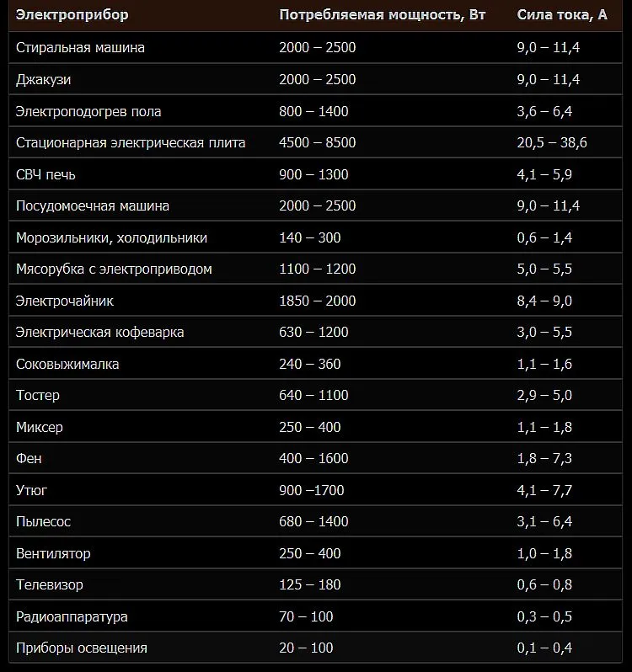
Task: Select the Джакузи cell
Action: (43, 79)
